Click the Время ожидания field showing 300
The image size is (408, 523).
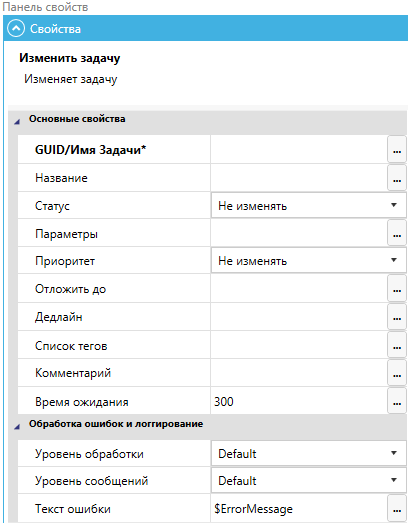(299, 401)
